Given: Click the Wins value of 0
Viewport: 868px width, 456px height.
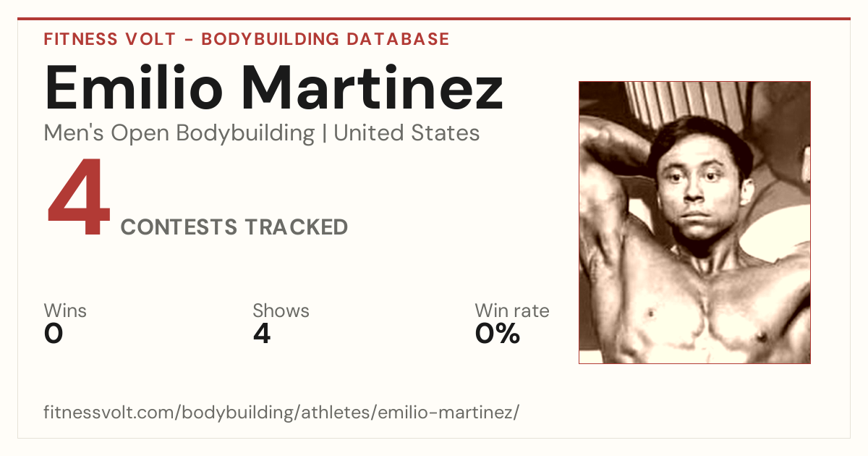Looking at the screenshot, I should (54, 334).
